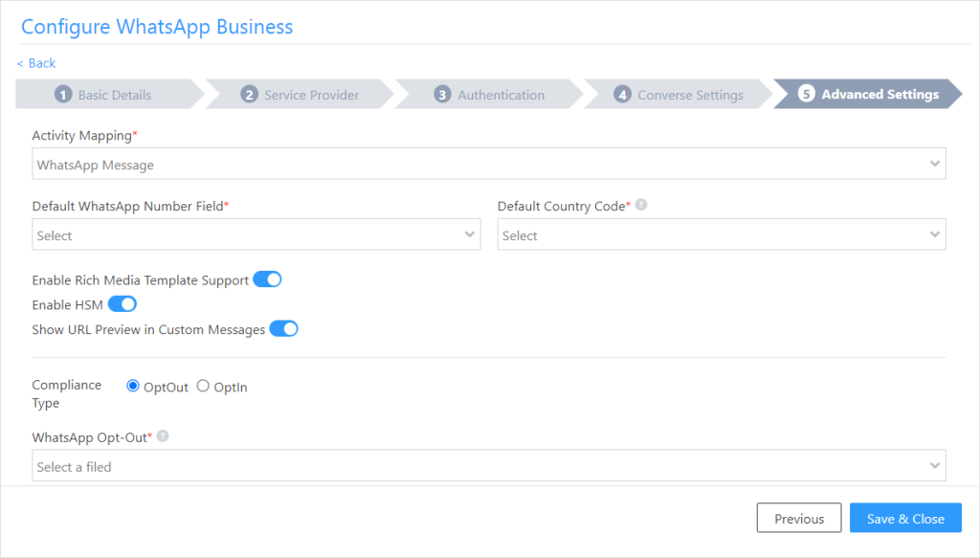
Task: Click step 1 number circle icon
Action: pos(63,95)
